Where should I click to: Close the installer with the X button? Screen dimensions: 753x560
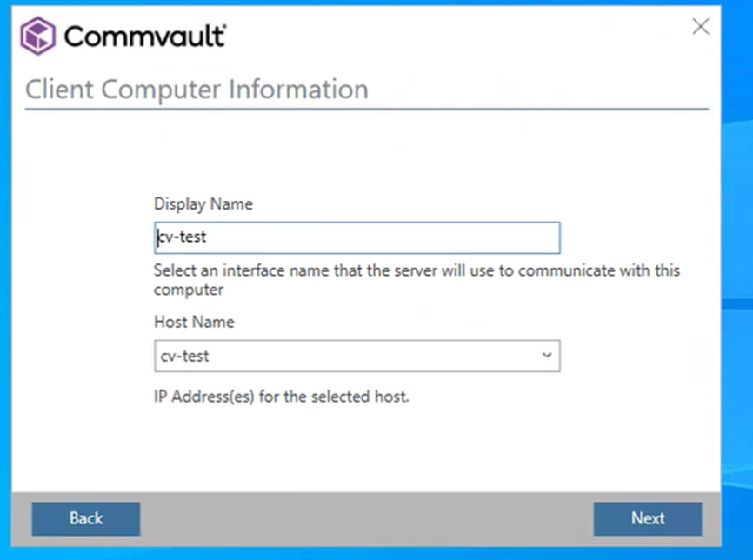tap(701, 26)
